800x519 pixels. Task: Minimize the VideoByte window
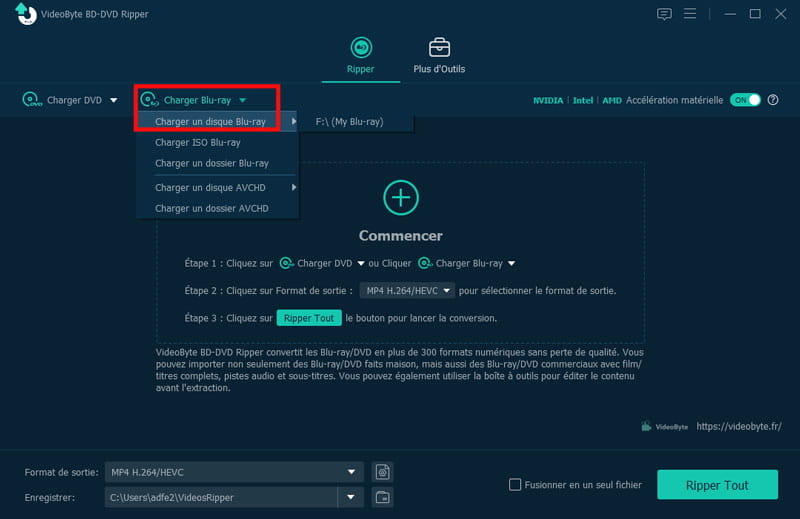pyautogui.click(x=730, y=14)
